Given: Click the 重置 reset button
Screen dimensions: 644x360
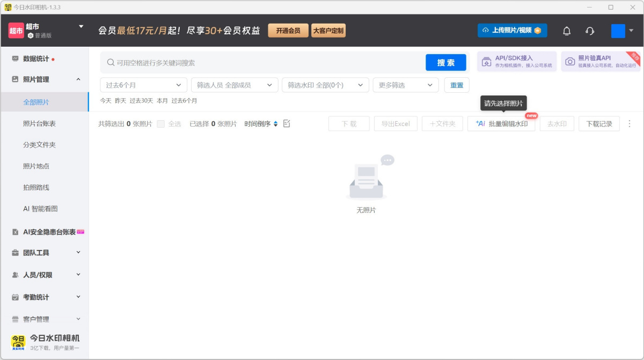Looking at the screenshot, I should (457, 85).
